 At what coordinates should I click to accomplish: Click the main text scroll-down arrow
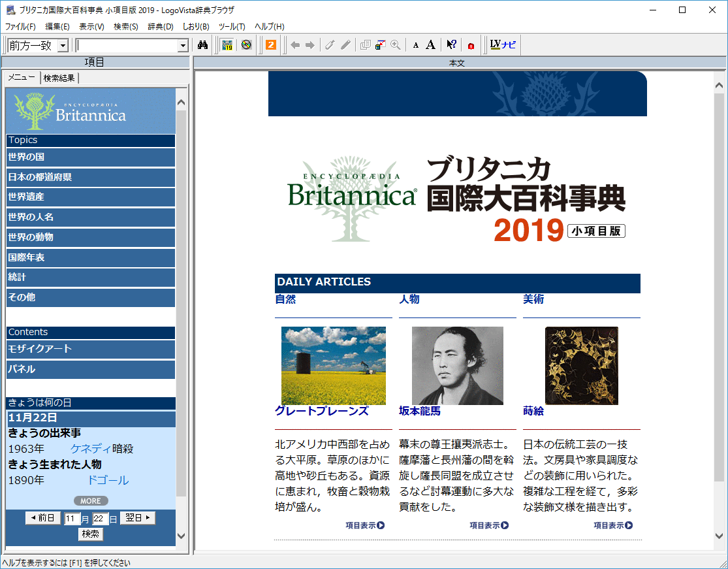(x=719, y=536)
